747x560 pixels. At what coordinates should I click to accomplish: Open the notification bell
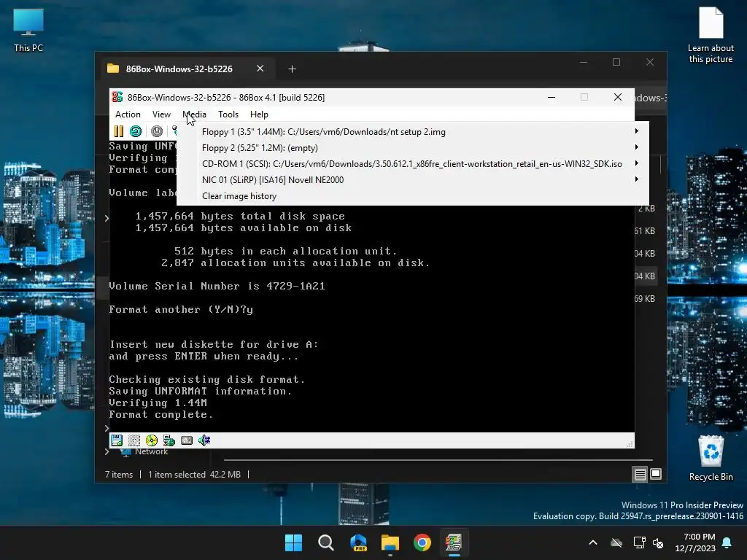(727, 542)
